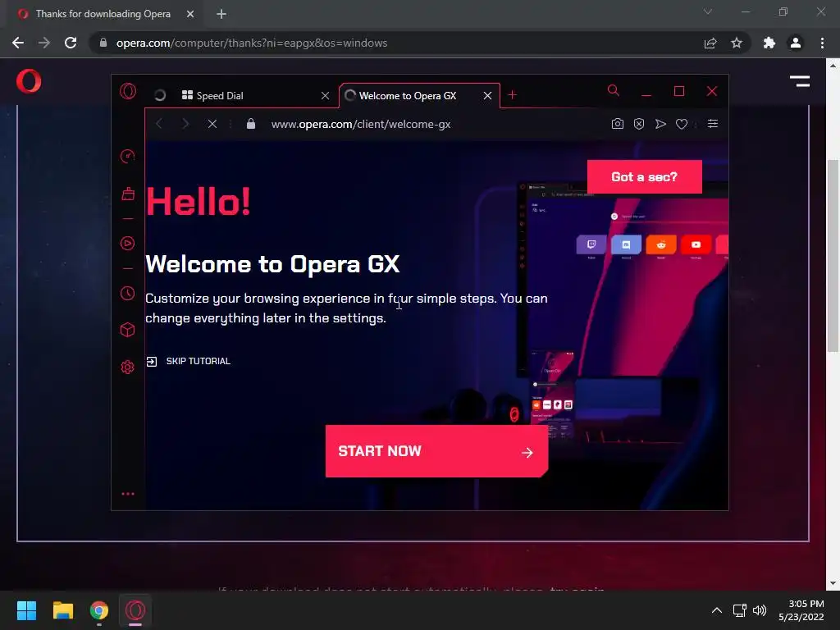Click the START NOW button

[x=436, y=451]
